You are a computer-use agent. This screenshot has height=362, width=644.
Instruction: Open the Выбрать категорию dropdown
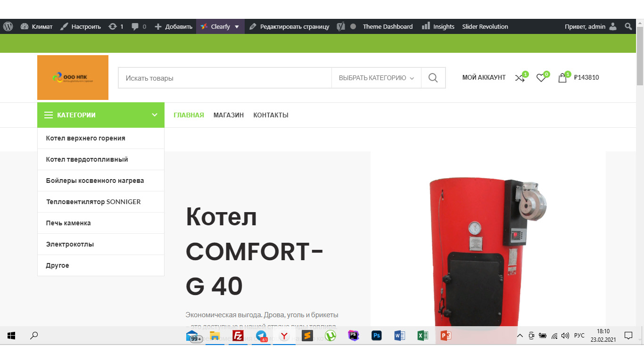(x=376, y=78)
